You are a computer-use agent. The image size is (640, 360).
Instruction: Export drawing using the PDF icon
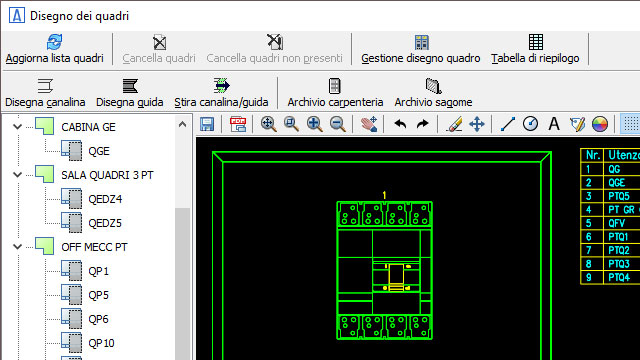pyautogui.click(x=238, y=124)
